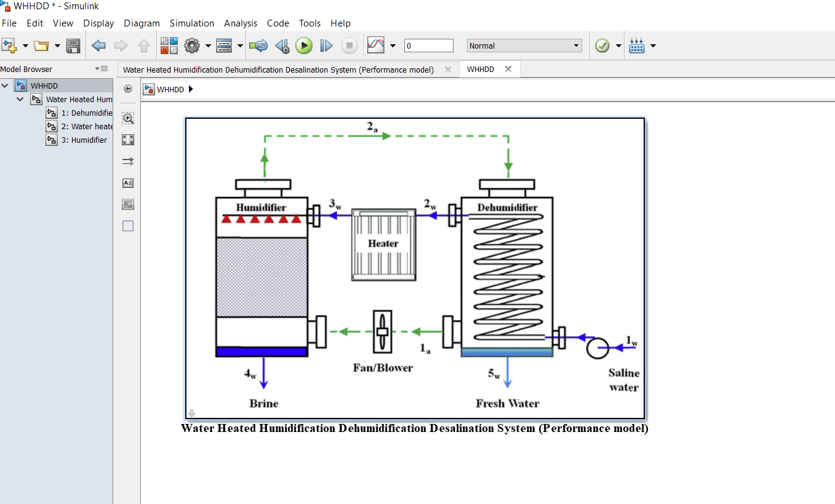The height and width of the screenshot is (504, 835).
Task: Open Model Configuration Parameters gear
Action: click(191, 45)
